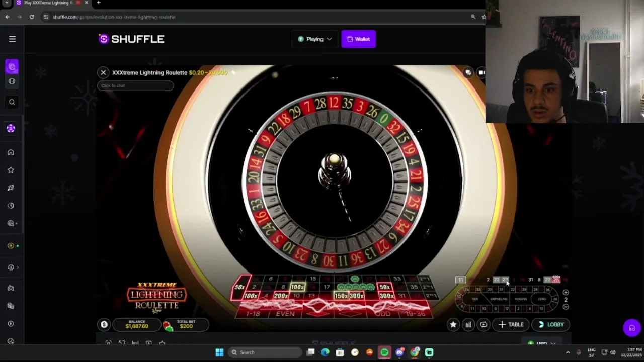Open the cashier dollar icon beside Balance
Screen dimensions: 644x362
point(104,325)
